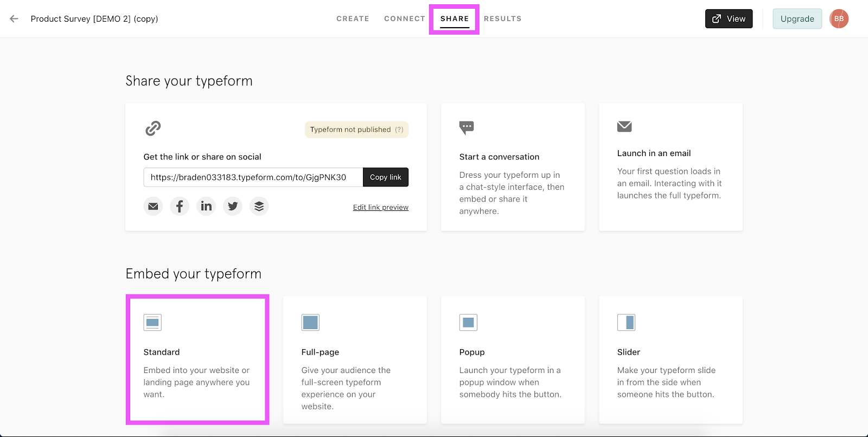Choose the Start a conversation card
Screen dimensions: 868x437
point(513,167)
